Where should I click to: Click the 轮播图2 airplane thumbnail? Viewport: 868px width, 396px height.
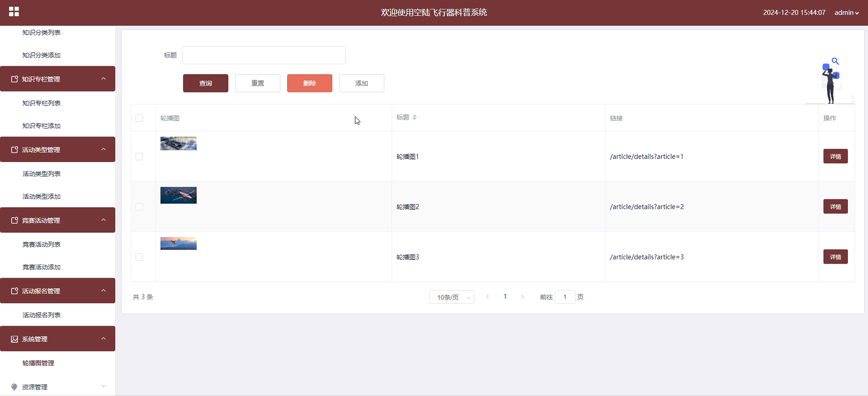pos(178,195)
